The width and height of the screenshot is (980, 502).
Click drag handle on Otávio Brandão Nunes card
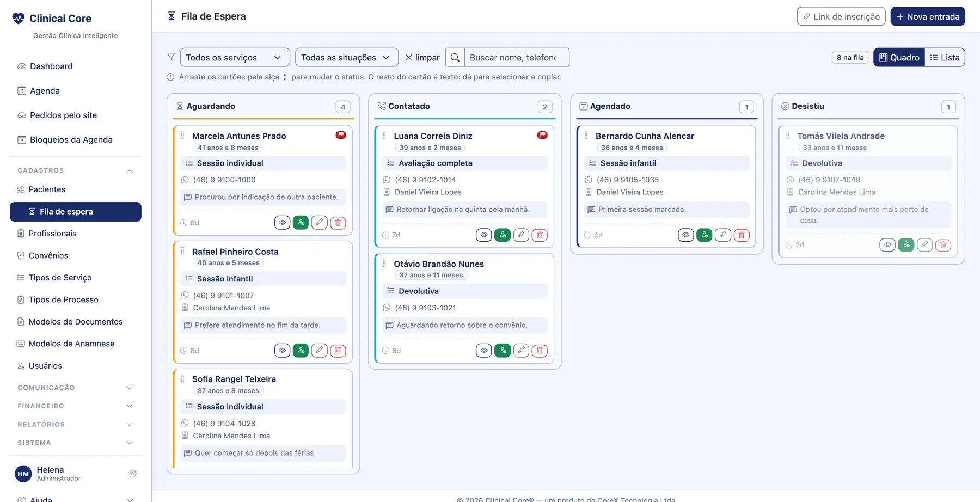(384, 264)
